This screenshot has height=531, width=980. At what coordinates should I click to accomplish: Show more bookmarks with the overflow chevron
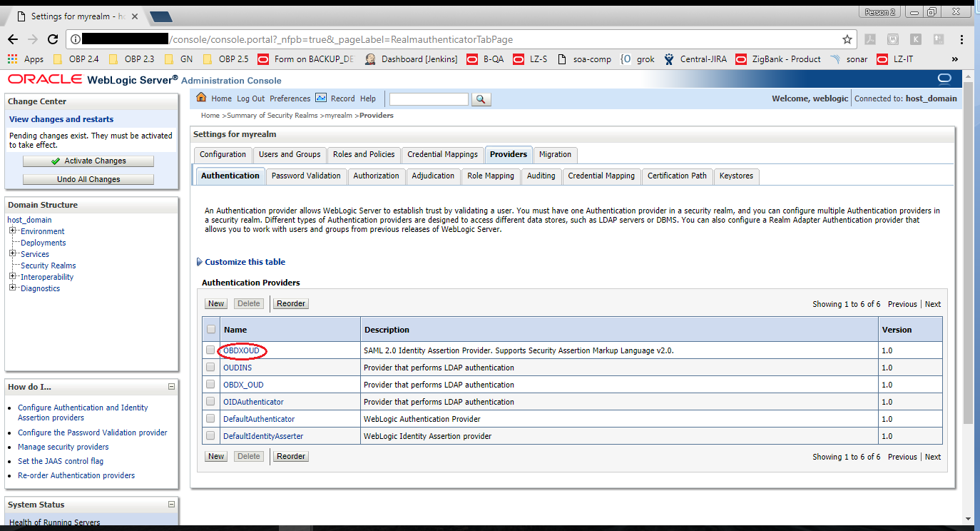(x=955, y=59)
